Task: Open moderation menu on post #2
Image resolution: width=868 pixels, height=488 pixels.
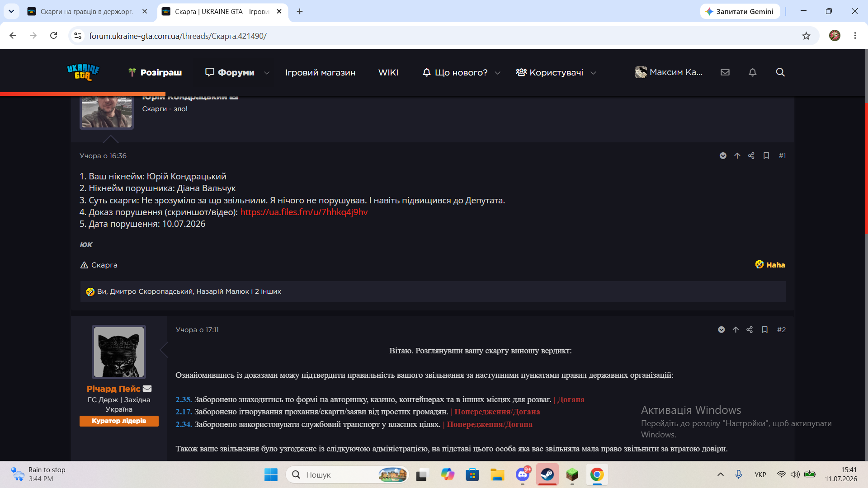Action: pos(722,329)
